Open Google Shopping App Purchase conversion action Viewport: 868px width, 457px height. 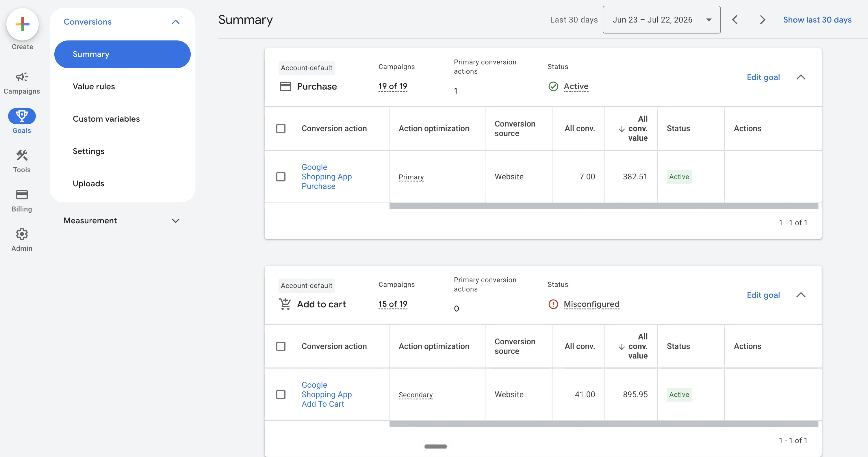pyautogui.click(x=327, y=177)
